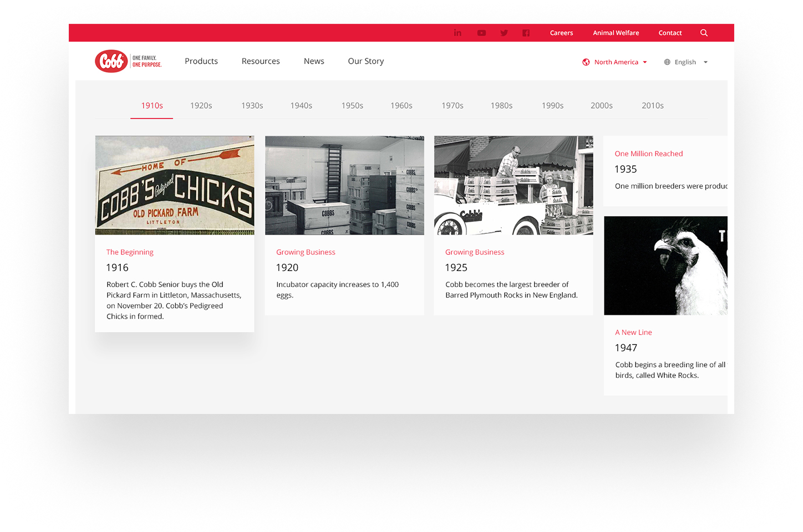803x532 pixels.
Task: Switch to the 1950s tab
Action: click(x=352, y=105)
